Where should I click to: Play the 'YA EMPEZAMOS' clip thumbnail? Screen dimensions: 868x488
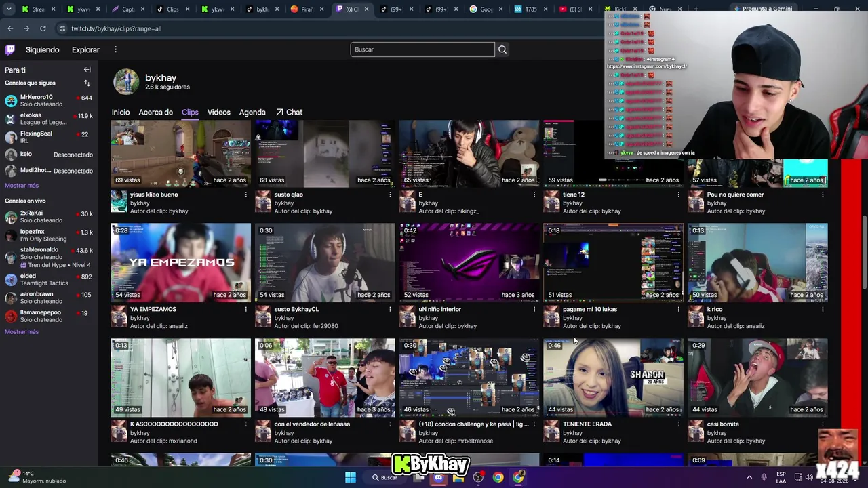tap(181, 263)
